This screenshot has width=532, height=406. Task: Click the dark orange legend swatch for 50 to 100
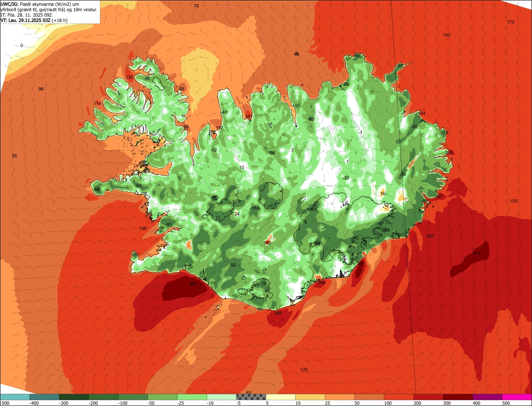369,397
